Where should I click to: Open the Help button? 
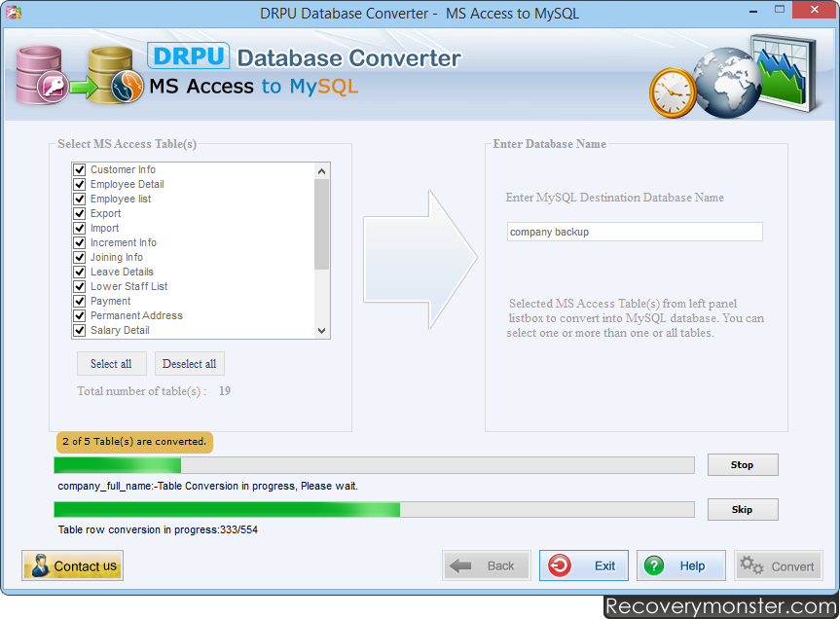click(x=681, y=565)
